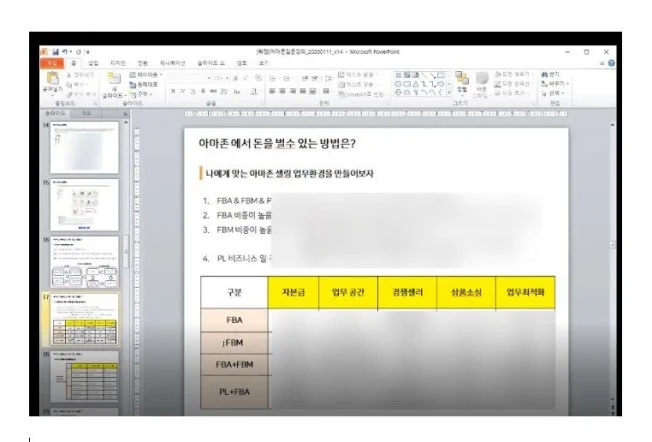The image size is (652, 442).
Task: Open the Customize Quick Access Toolbar arrow
Action: 88,52
